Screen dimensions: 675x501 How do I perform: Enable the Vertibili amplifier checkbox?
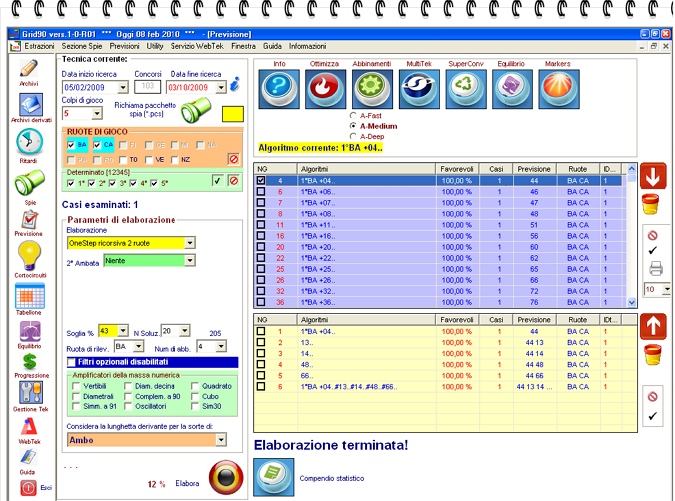pyautogui.click(x=76, y=386)
